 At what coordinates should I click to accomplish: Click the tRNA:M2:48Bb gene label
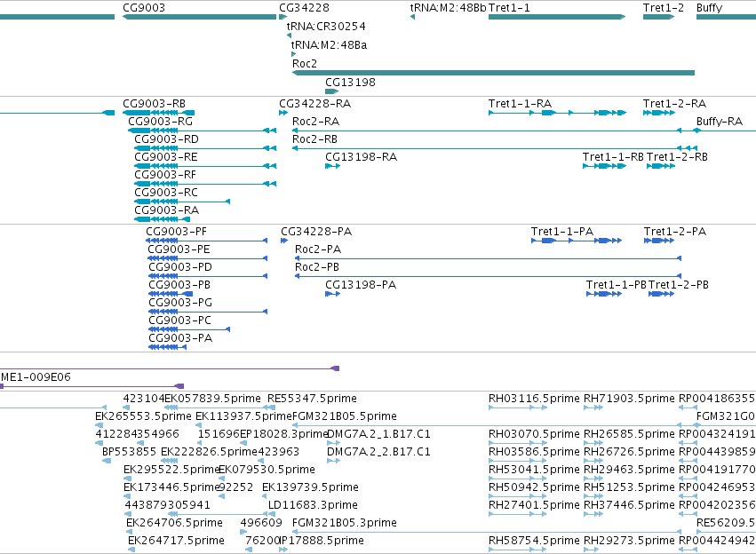448,8
